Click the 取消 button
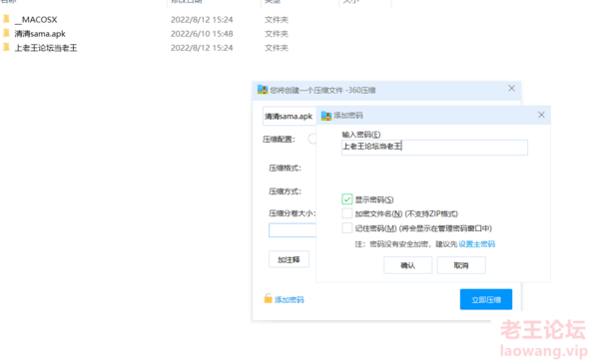598x364 pixels. [x=461, y=265]
